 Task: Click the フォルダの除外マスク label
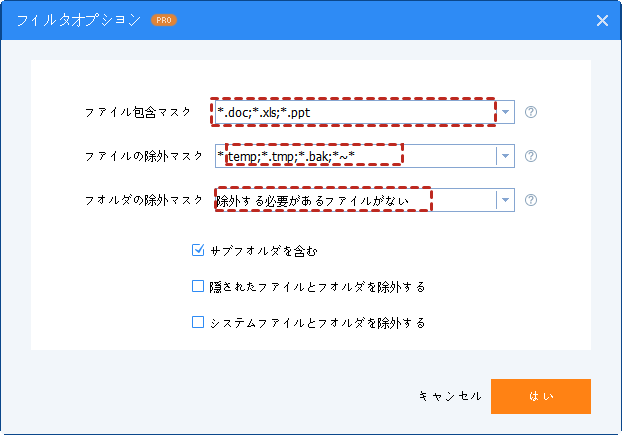(x=138, y=200)
